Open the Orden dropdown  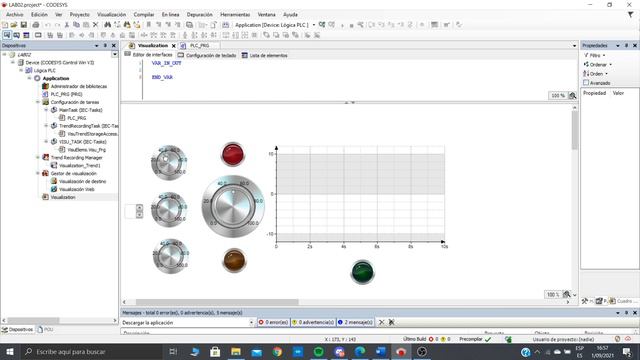tap(596, 74)
